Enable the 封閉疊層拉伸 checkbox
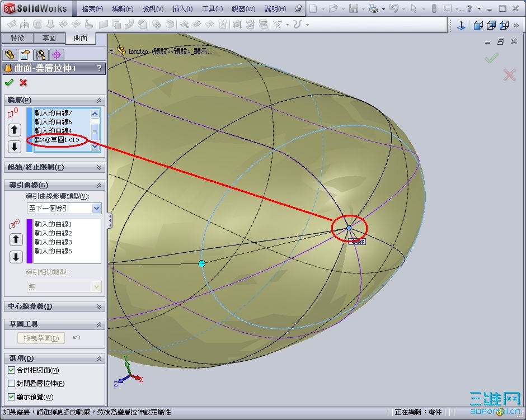526x420 pixels. click(11, 384)
